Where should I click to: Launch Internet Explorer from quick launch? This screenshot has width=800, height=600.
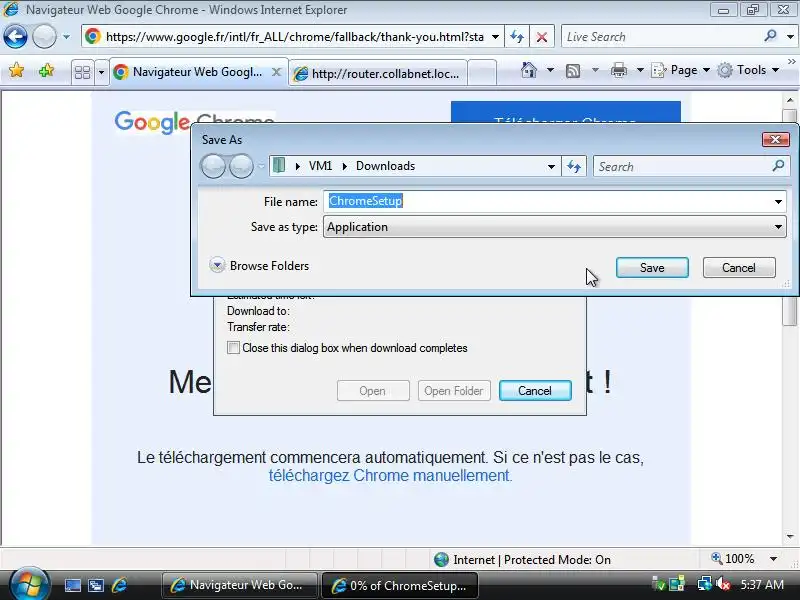(119, 585)
